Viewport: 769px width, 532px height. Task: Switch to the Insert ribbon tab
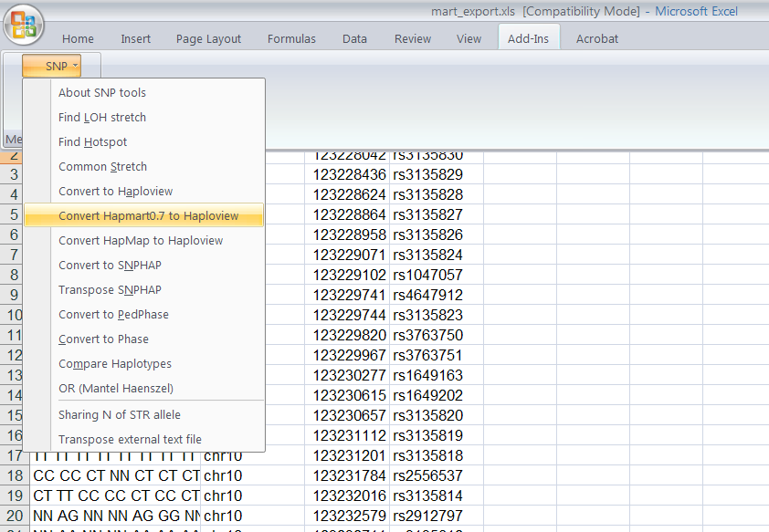pyautogui.click(x=135, y=38)
